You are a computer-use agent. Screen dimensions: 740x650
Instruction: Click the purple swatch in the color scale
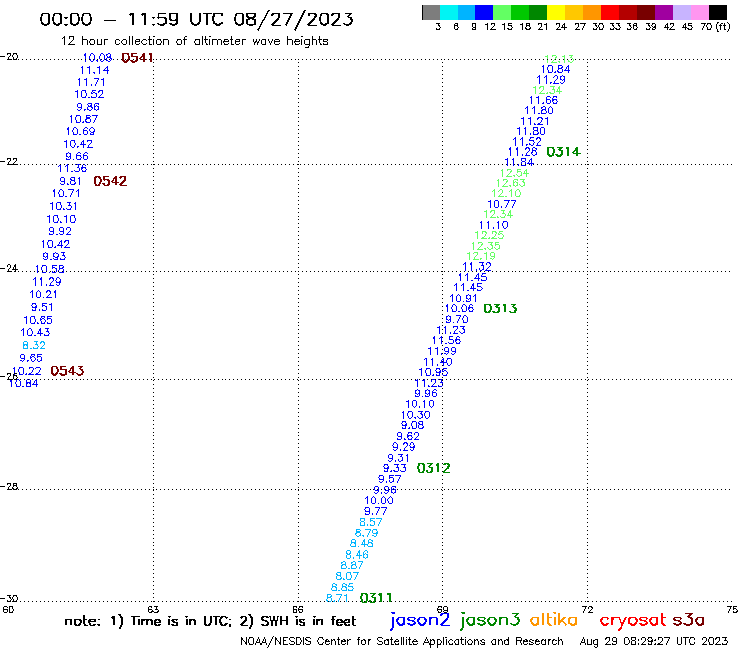(664, 12)
